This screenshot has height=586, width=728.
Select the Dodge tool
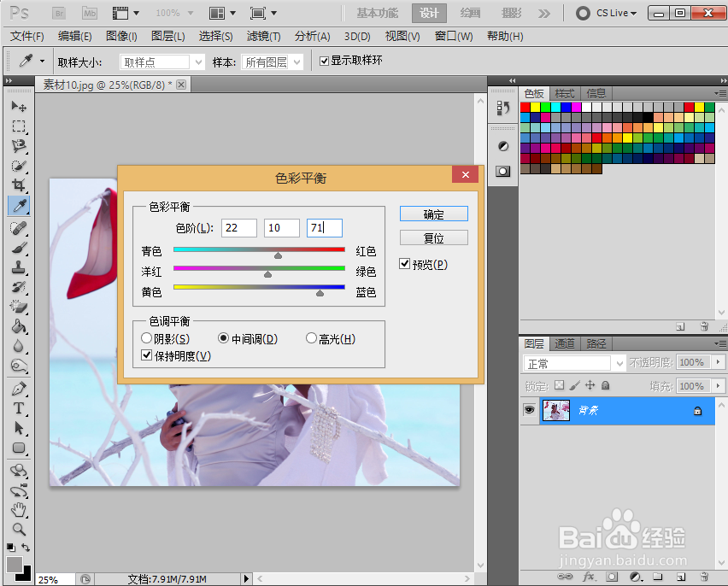tap(19, 366)
